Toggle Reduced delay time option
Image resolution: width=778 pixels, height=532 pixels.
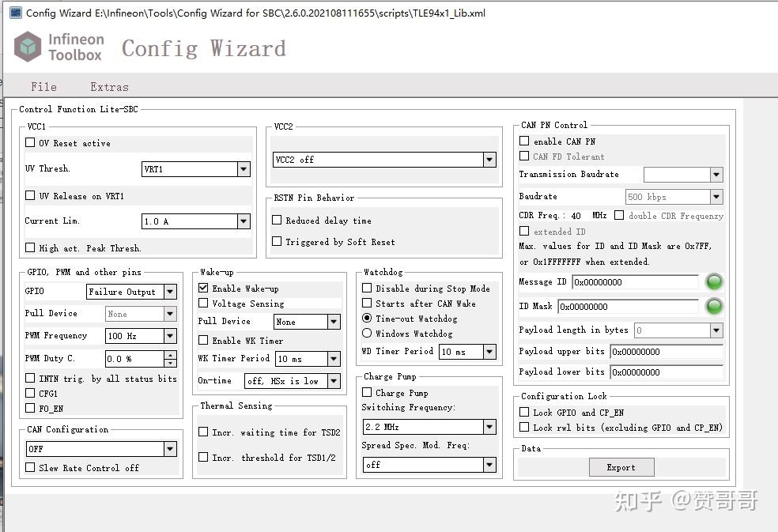pos(277,220)
